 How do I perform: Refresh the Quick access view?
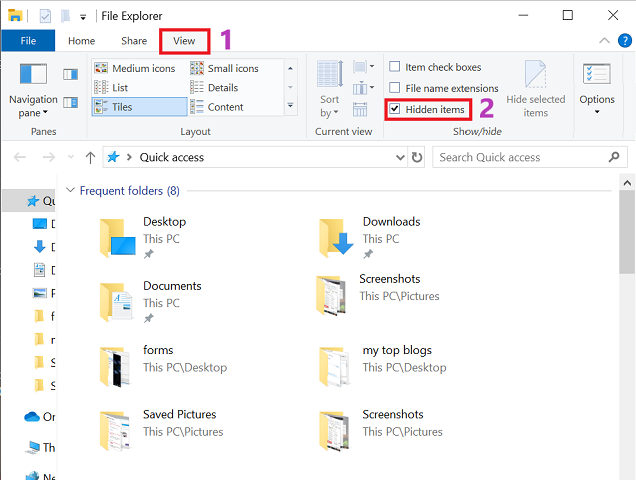pos(417,157)
